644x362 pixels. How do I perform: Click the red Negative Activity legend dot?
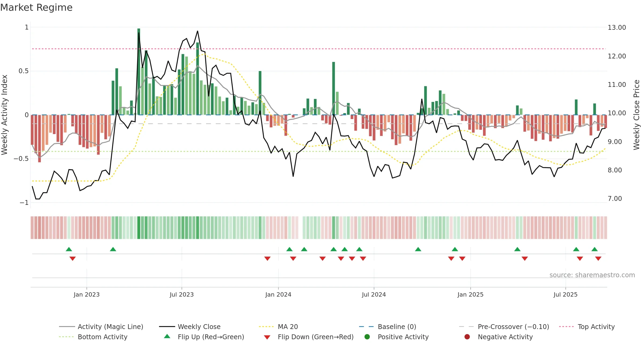coord(467,337)
